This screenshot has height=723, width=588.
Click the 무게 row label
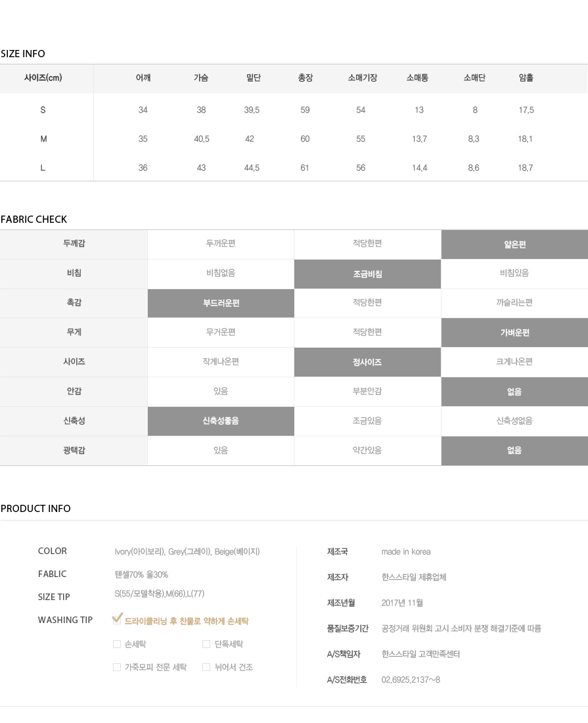tap(74, 332)
